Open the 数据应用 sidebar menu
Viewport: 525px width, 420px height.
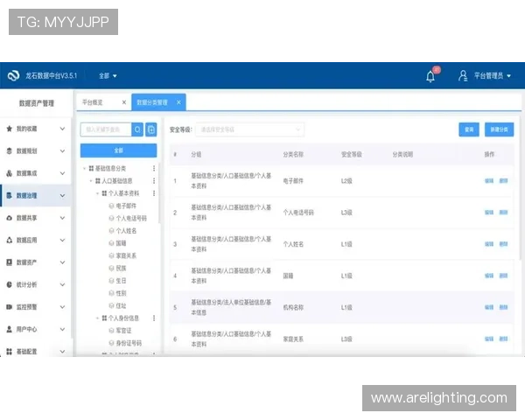[36, 240]
